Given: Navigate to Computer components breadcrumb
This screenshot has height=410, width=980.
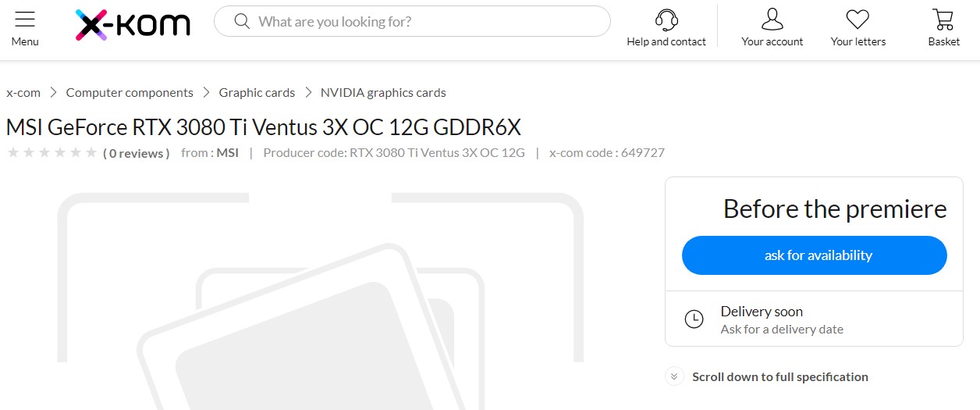Looking at the screenshot, I should click(130, 92).
